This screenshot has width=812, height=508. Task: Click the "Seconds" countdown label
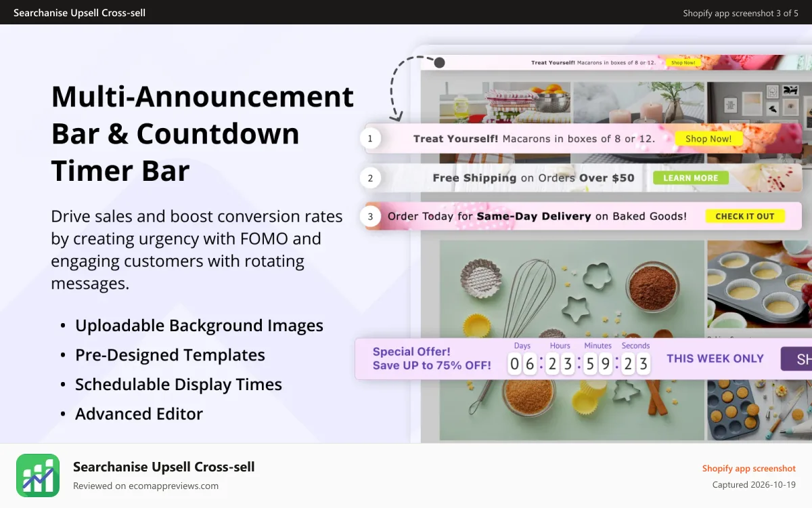pos(636,345)
